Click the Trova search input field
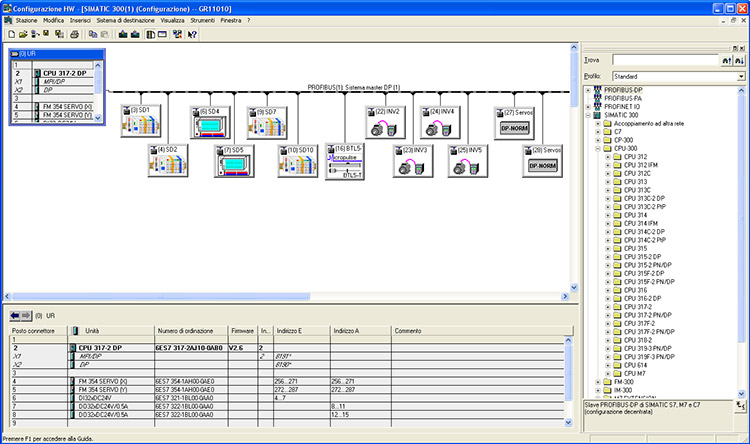750x444 pixels. (666, 60)
